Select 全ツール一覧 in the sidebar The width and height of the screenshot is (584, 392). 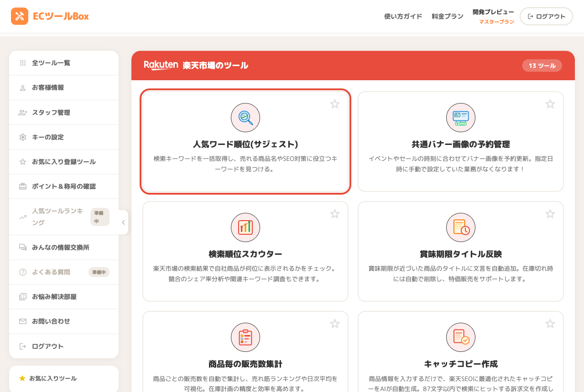[64, 63]
